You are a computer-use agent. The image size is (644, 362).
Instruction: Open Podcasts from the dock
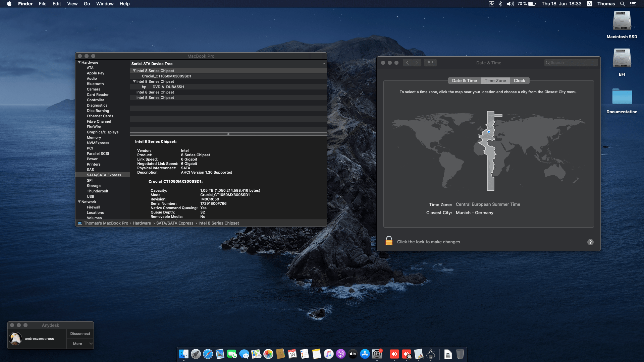click(x=341, y=354)
